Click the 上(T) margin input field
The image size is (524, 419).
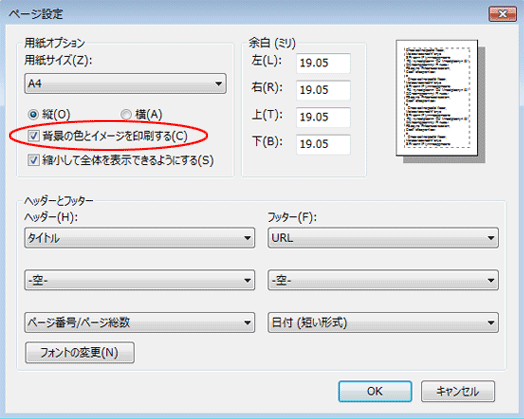click(x=323, y=117)
